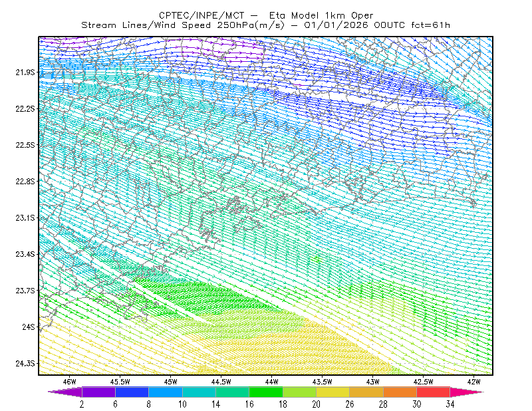Click the 46W longitude axis label
The height and width of the screenshot is (411, 532).
click(70, 382)
